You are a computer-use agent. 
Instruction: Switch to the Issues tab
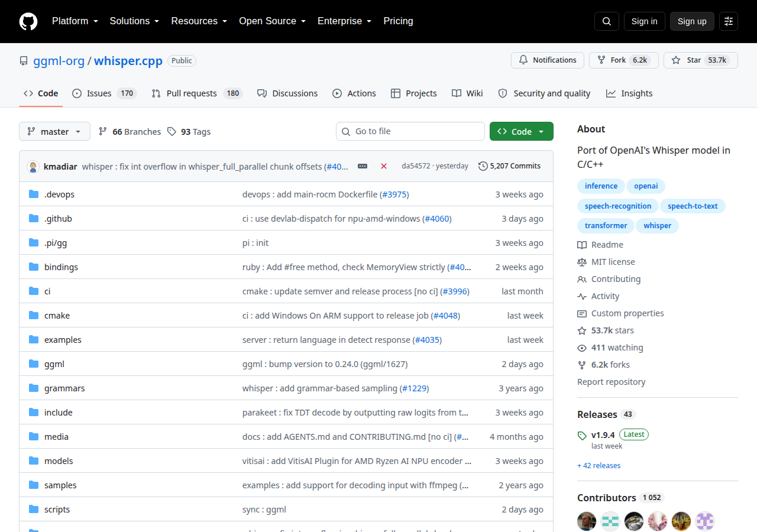pos(105,93)
